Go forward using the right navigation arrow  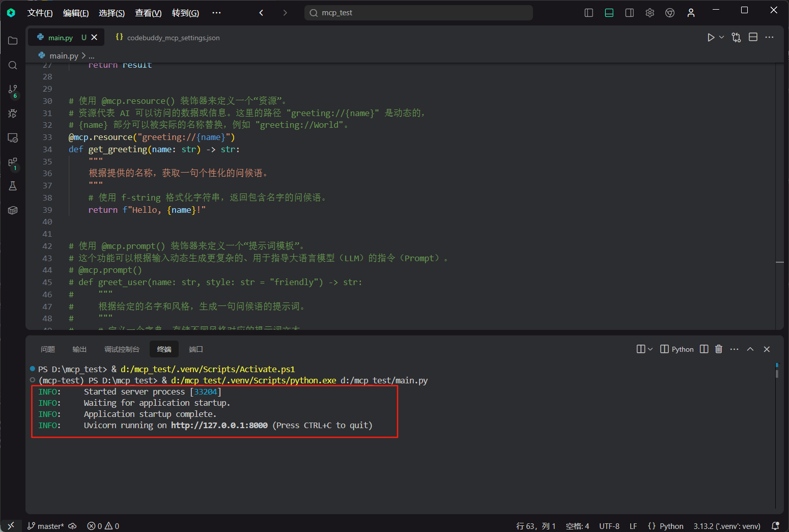coord(285,13)
